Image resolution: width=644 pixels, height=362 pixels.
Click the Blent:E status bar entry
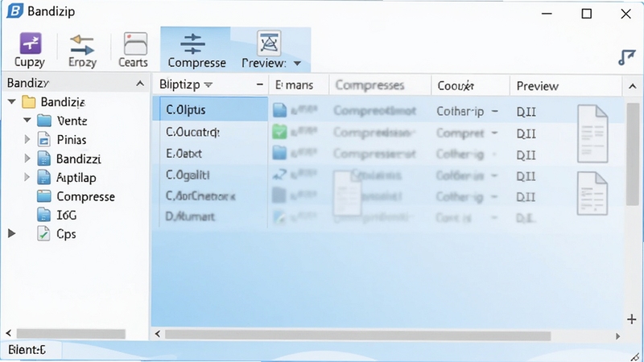point(27,350)
